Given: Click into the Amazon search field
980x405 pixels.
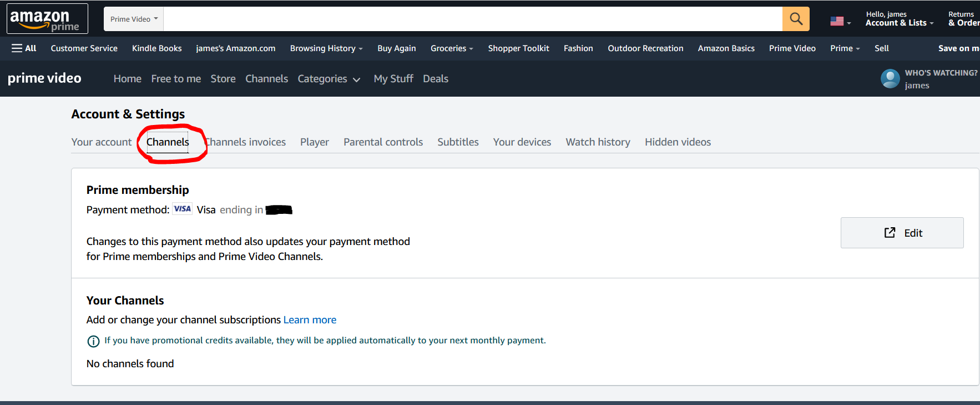Looking at the screenshot, I should (x=473, y=19).
